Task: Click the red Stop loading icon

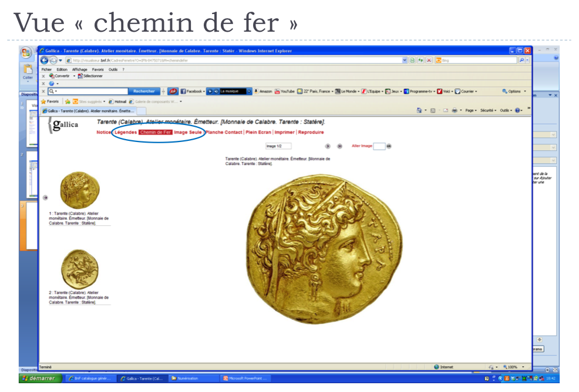Action: 429,60
